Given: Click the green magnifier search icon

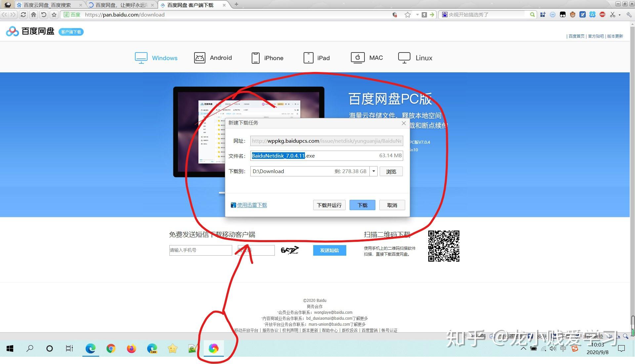Looking at the screenshot, I should [x=532, y=15].
